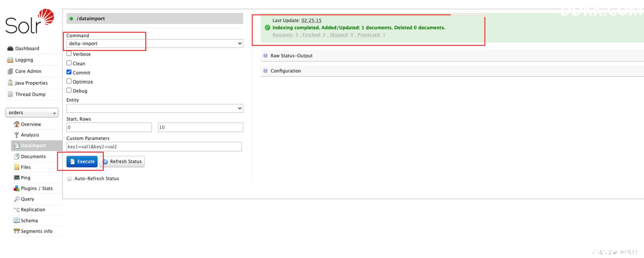
Task: Expand the Configuration section
Action: 285,71
